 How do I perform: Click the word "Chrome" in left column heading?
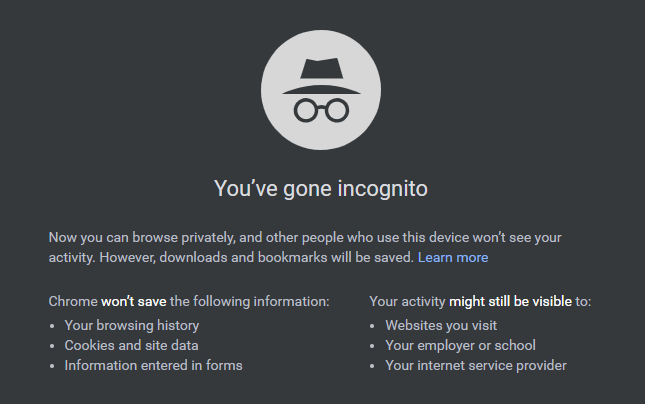[x=73, y=302]
